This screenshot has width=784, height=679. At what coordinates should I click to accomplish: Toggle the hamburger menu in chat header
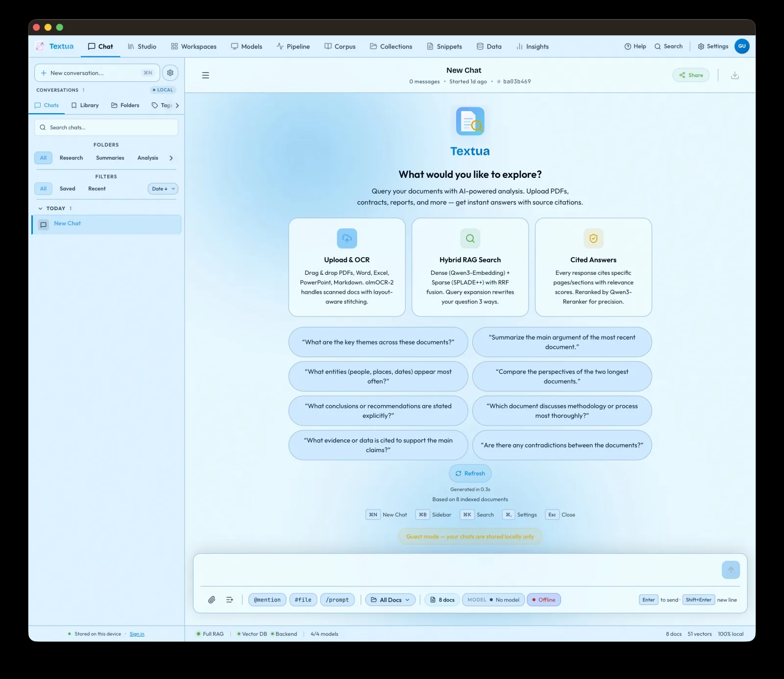click(x=206, y=75)
